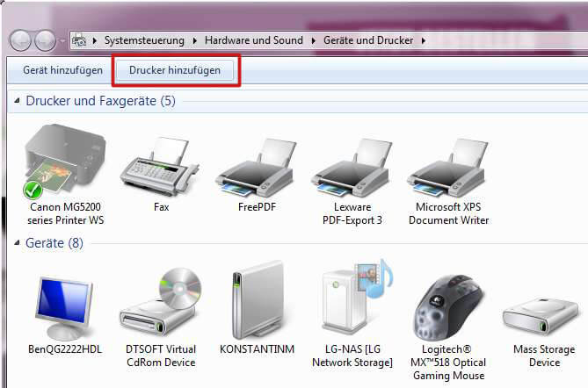Navigate to Hardware und Sound breadcrumb
This screenshot has width=588, height=388.
click(x=253, y=40)
